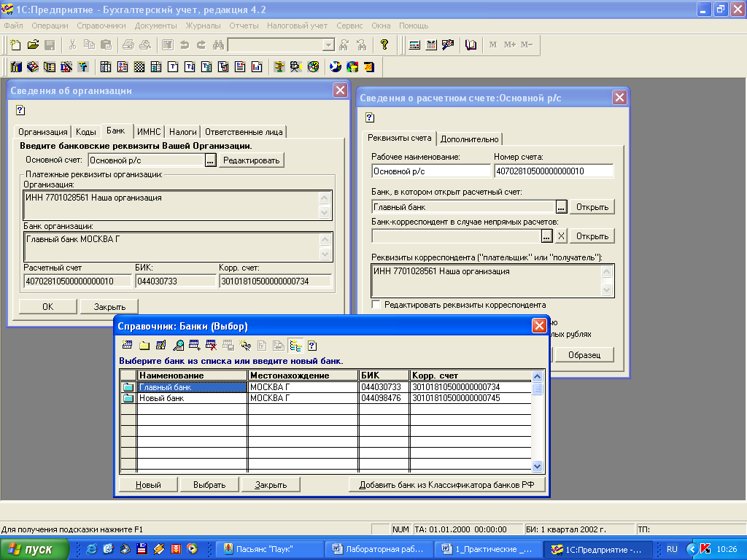Click the checkered grid icon in second toolbar

(x=139, y=66)
